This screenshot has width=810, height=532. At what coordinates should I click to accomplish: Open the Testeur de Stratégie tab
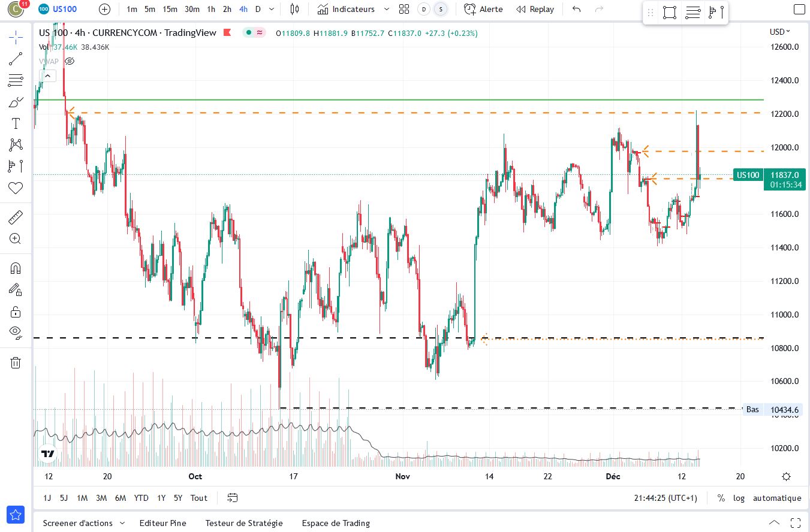(243, 523)
